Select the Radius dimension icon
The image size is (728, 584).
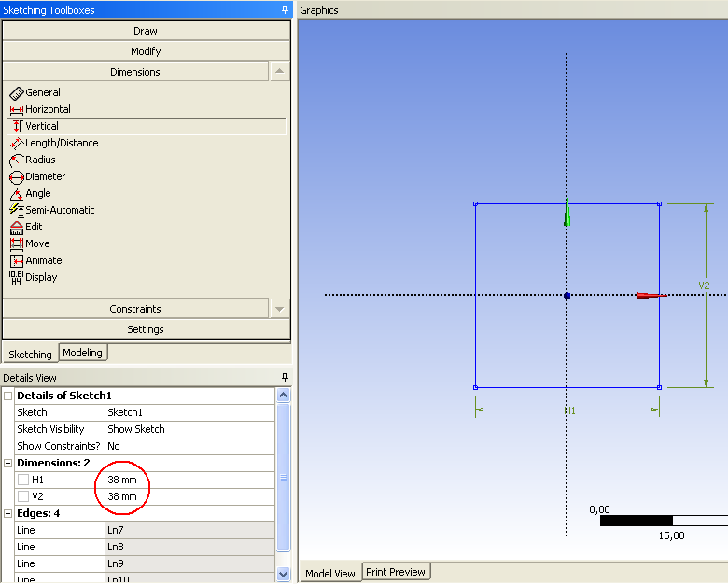[16, 160]
